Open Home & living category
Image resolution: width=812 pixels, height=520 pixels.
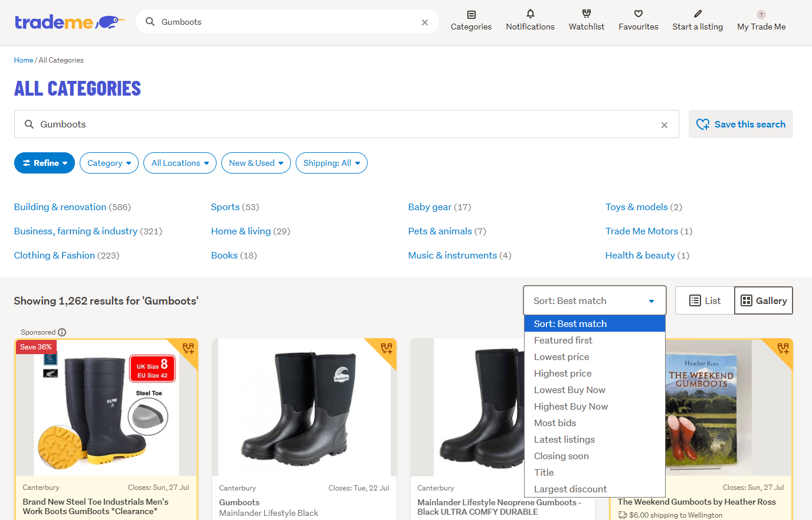241,231
